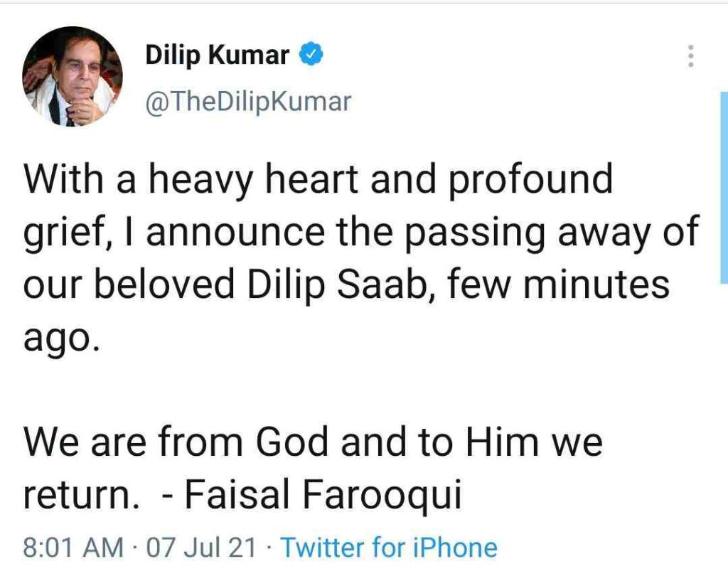Open Dilip Kumar's profile picture
The height and width of the screenshot is (586, 728).
coord(73,77)
